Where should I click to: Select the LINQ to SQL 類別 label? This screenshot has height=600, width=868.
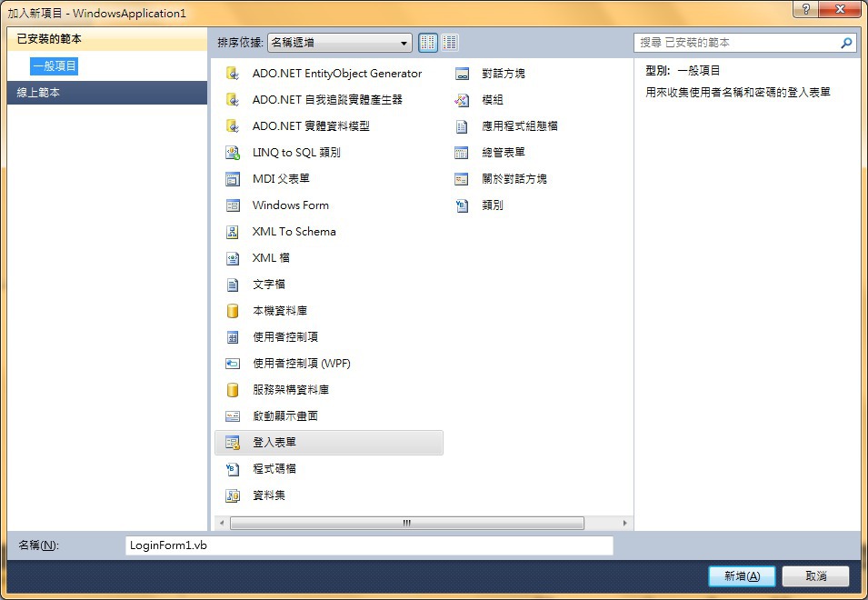[x=296, y=152]
